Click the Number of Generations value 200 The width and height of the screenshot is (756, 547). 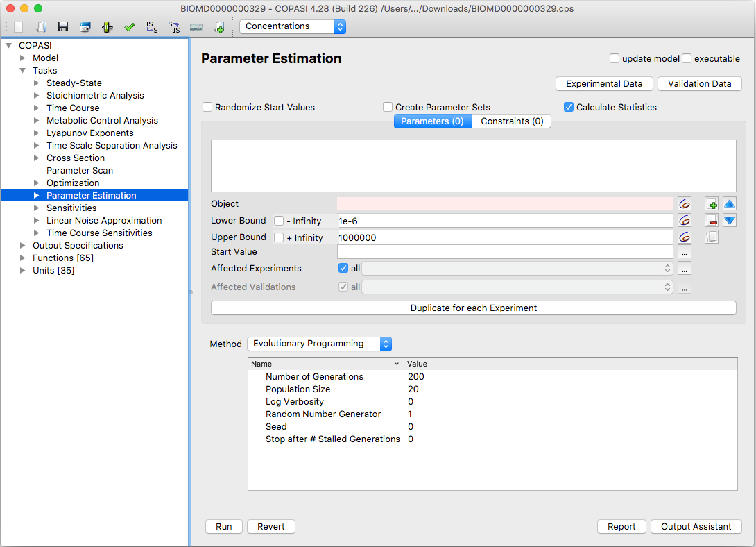coord(416,377)
